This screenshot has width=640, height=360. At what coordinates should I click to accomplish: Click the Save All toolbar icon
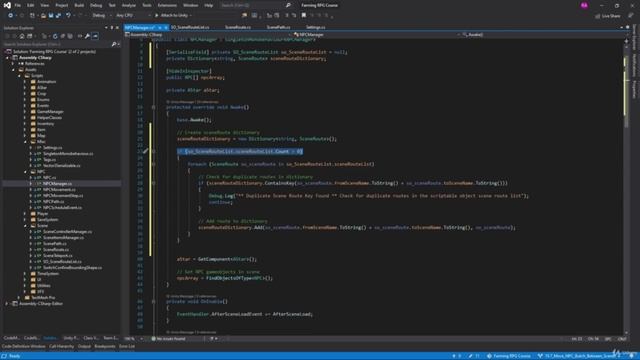pos(58,16)
